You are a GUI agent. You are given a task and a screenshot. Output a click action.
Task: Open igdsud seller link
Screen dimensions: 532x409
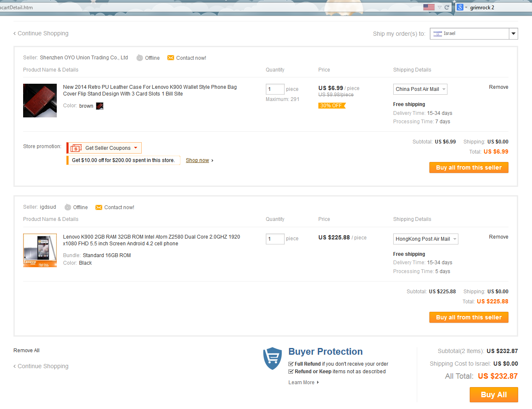(x=48, y=207)
